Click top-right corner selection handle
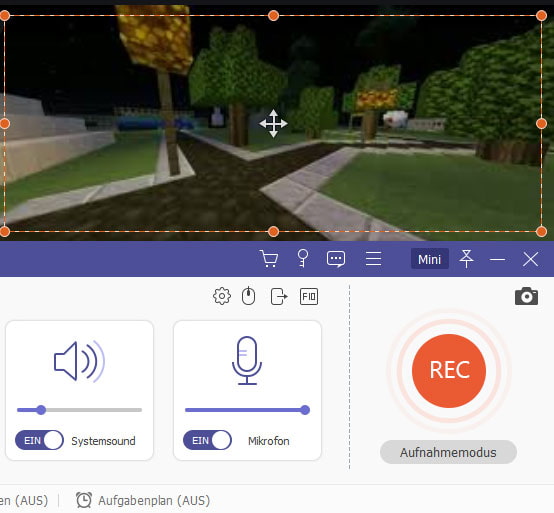 [541, 16]
